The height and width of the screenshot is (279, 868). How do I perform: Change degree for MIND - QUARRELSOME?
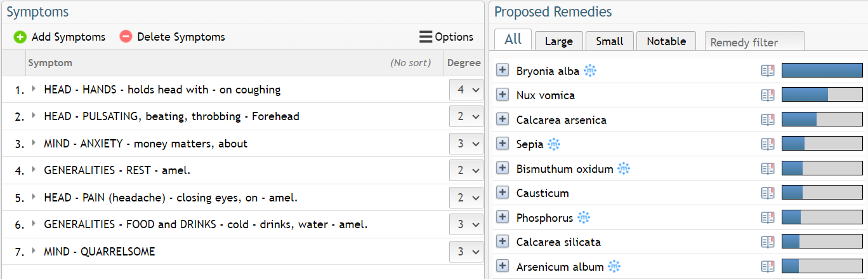pyautogui.click(x=466, y=251)
